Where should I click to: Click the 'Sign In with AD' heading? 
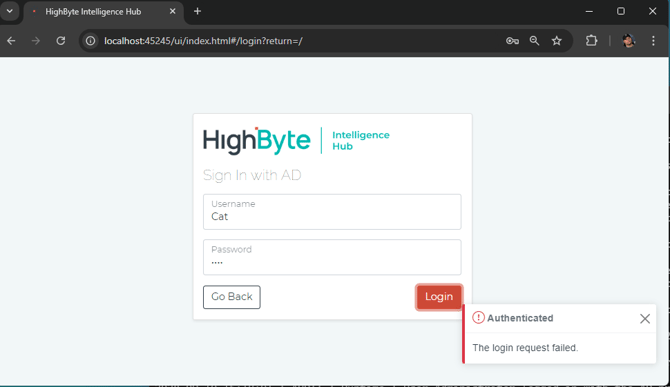click(252, 175)
